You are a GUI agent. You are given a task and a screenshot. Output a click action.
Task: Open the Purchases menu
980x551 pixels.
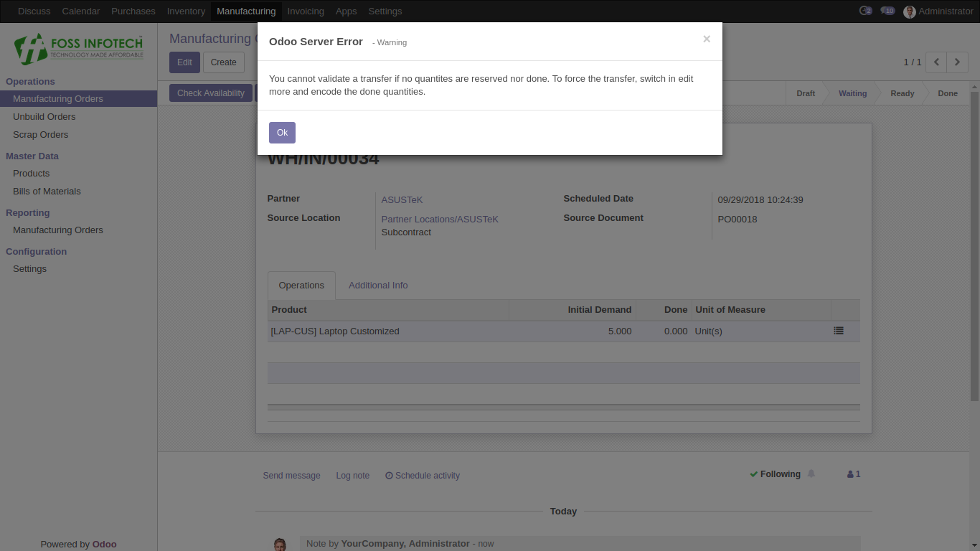pyautogui.click(x=133, y=11)
